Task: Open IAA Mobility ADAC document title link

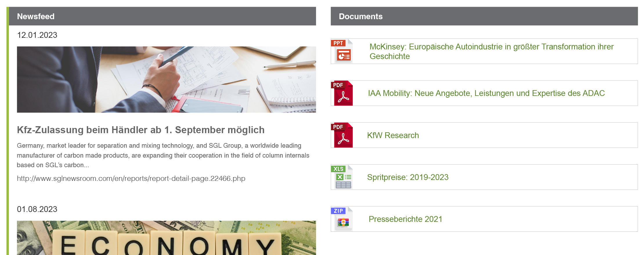Action: [486, 93]
